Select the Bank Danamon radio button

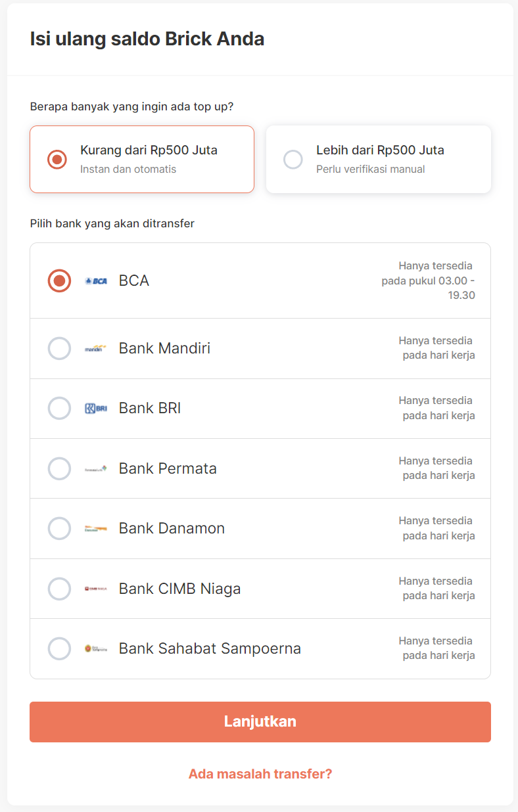59,529
